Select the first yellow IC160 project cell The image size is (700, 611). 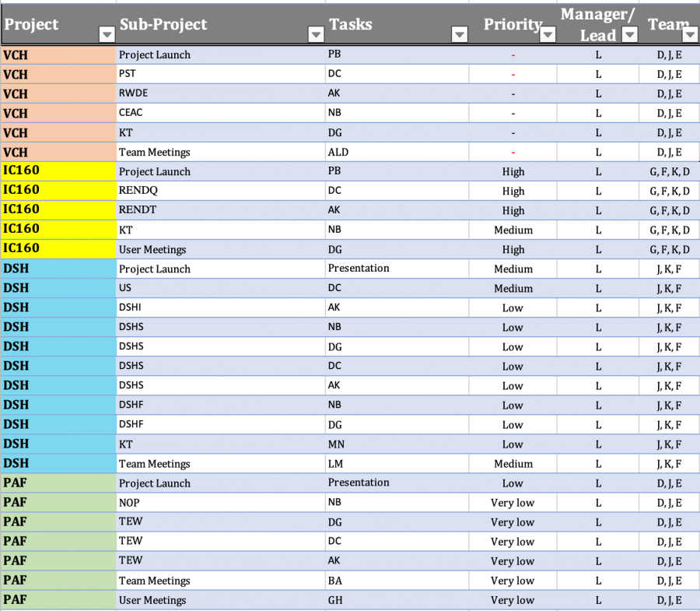pyautogui.click(x=58, y=171)
